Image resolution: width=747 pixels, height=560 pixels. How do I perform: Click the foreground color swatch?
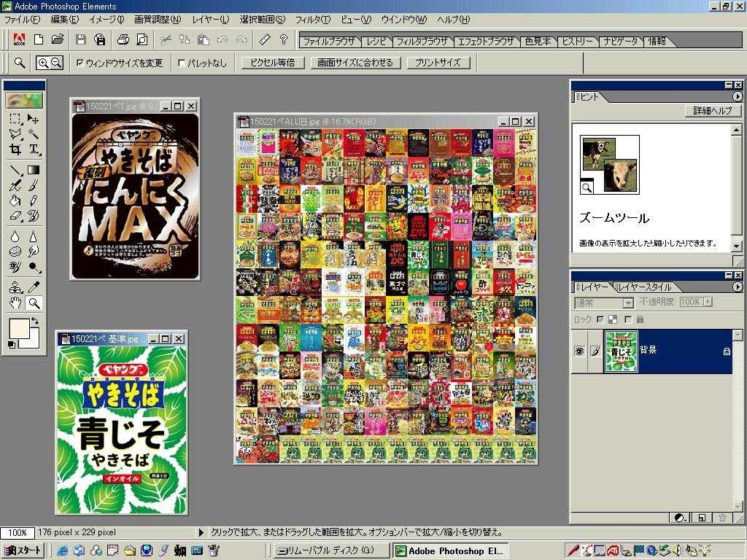[x=18, y=328]
